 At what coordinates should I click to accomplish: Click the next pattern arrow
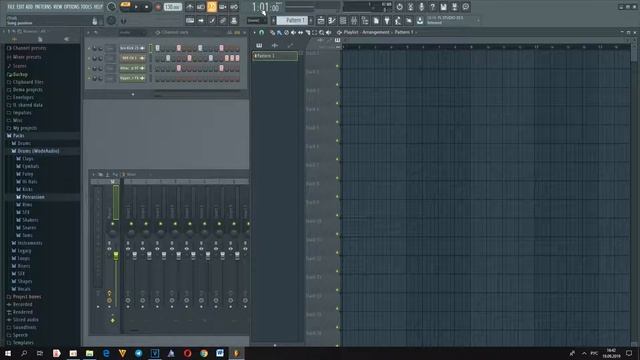tap(311, 20)
